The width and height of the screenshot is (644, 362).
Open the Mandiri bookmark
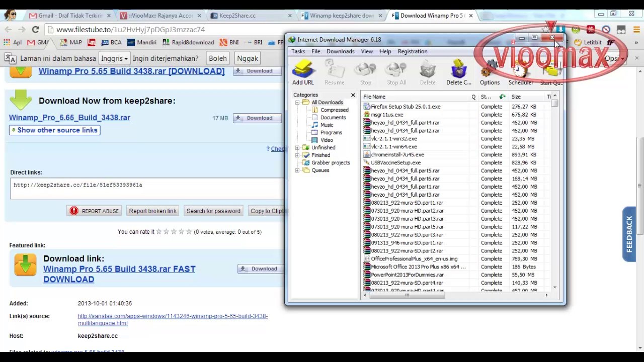coord(142,43)
